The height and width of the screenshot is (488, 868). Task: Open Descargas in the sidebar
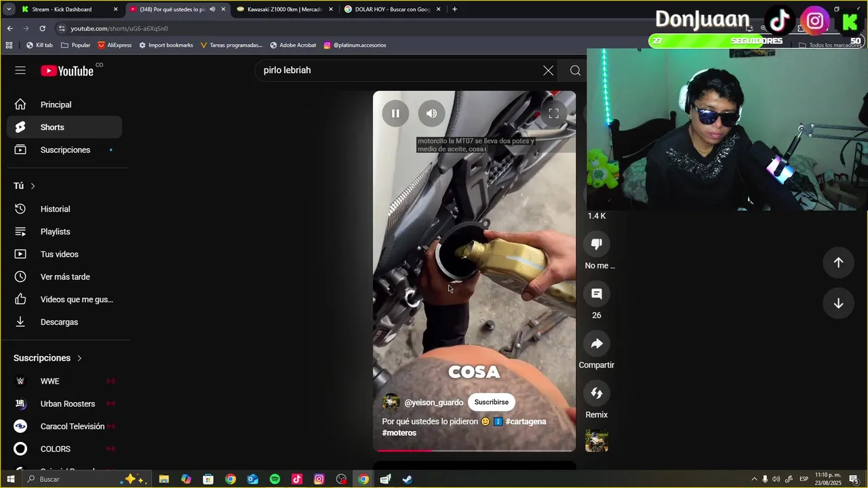tap(64, 322)
